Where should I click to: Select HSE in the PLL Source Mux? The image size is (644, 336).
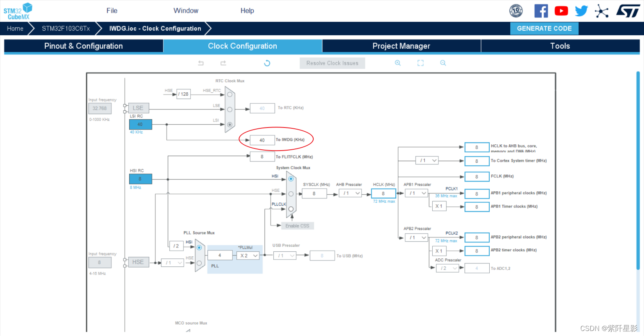(x=199, y=263)
